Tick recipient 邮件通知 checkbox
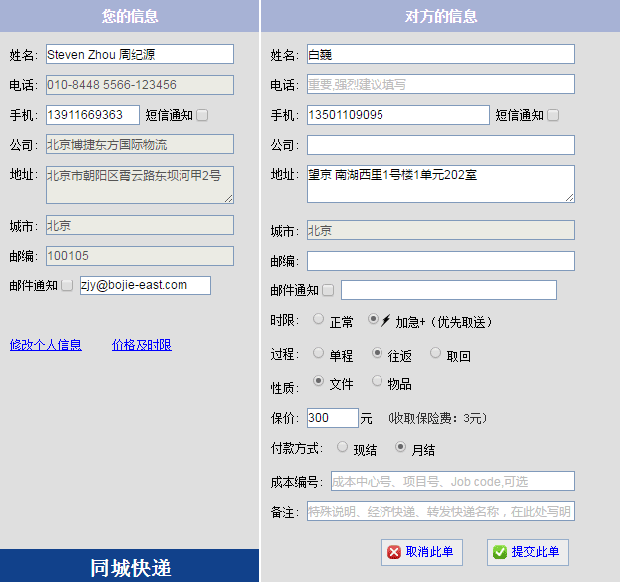620x582 pixels. coord(328,290)
